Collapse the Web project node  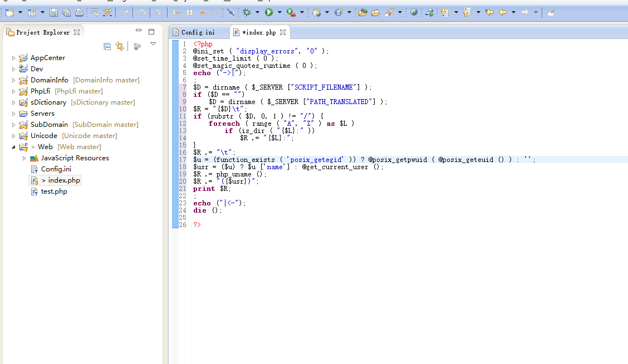click(13, 147)
